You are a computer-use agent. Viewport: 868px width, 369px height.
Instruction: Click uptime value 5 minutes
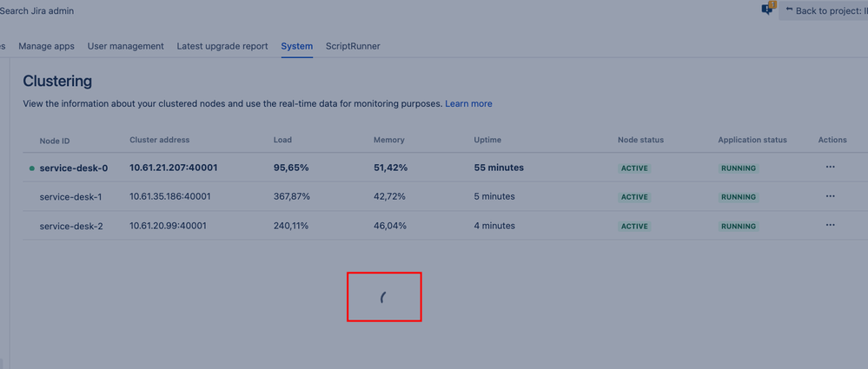pos(494,196)
